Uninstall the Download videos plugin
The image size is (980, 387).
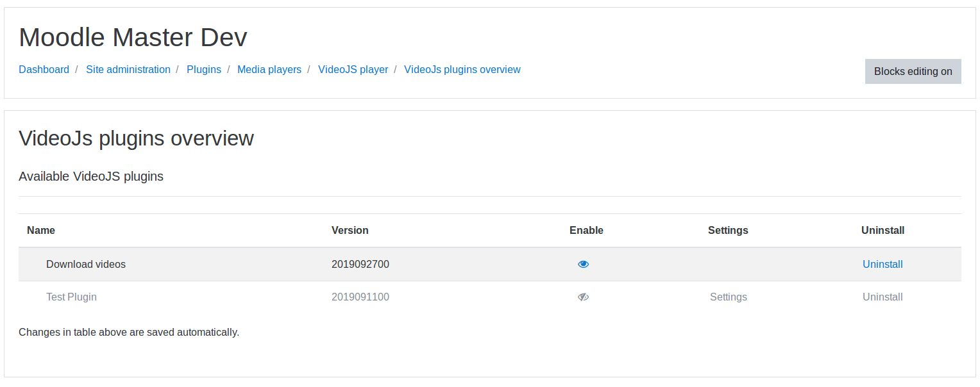[x=883, y=264]
